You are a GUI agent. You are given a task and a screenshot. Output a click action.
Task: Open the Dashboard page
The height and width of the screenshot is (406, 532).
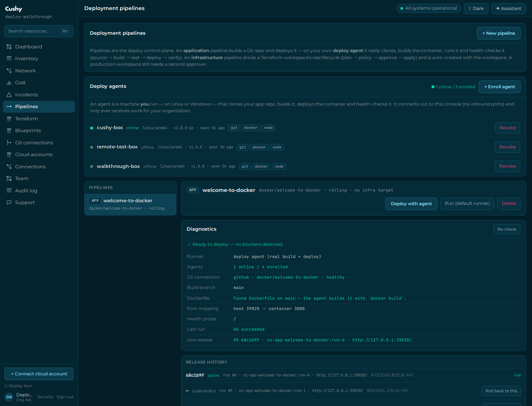39,47
